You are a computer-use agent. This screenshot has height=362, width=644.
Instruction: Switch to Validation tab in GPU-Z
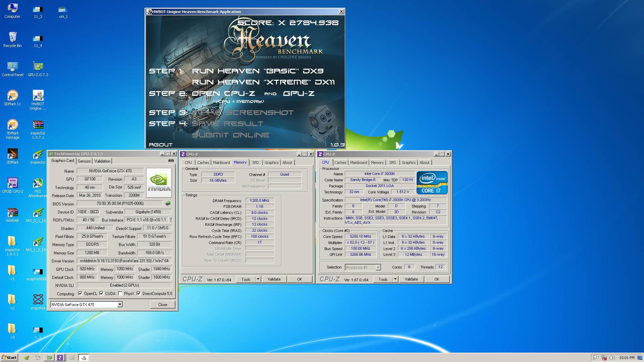click(102, 161)
